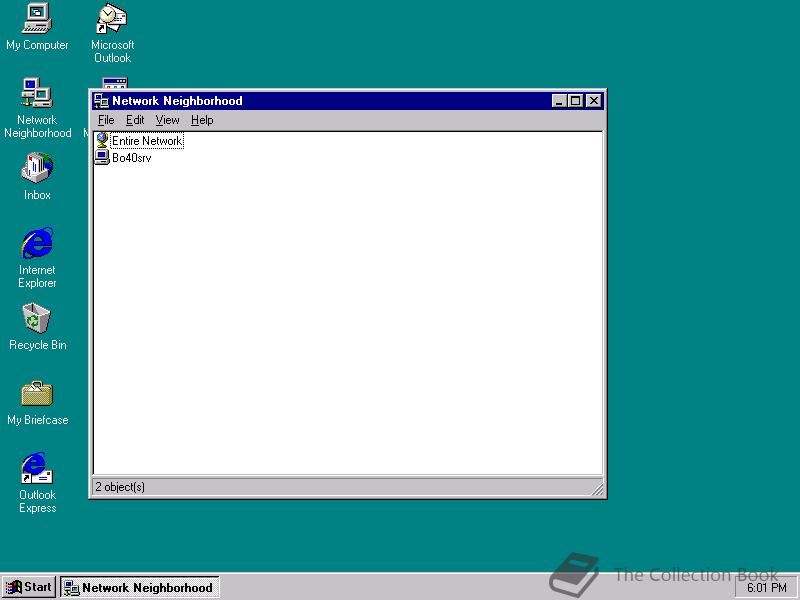The width and height of the screenshot is (800, 600).
Task: Open the Help menu
Action: [x=202, y=120]
